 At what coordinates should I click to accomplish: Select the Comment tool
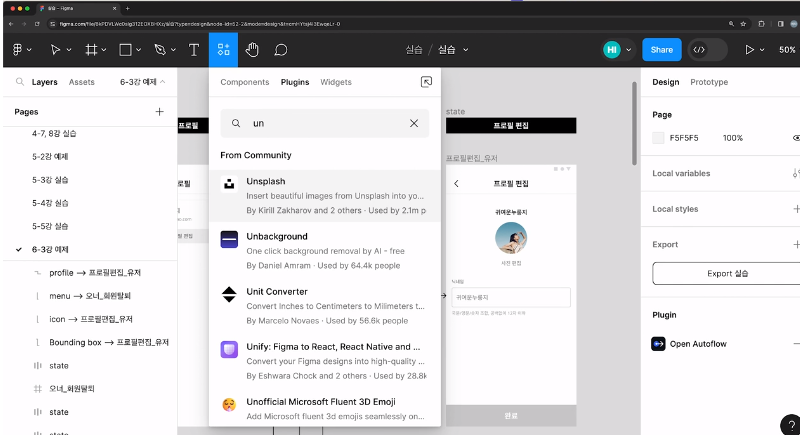click(x=281, y=49)
